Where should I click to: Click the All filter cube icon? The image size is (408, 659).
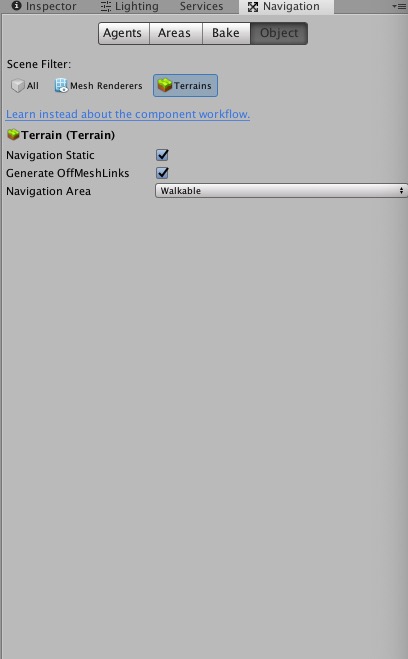[18, 86]
